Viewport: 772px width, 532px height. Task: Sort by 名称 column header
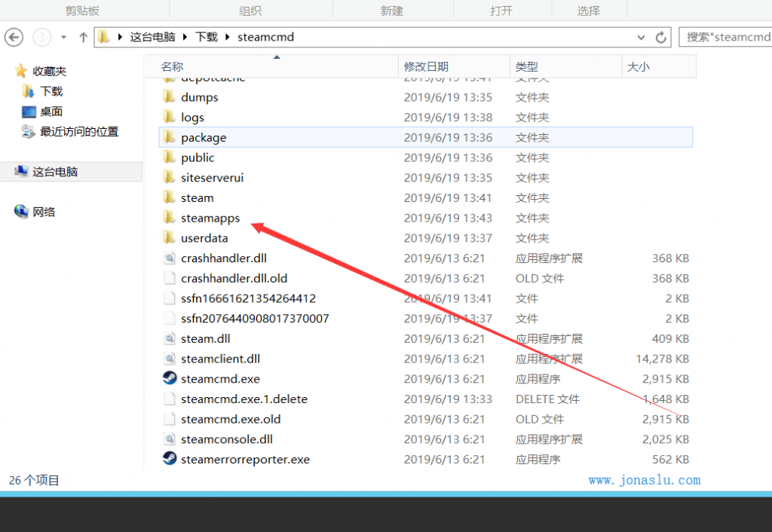click(x=172, y=66)
